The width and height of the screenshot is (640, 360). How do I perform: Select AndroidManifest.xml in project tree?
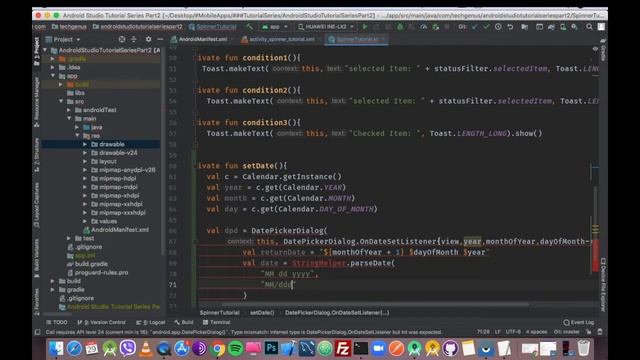pyautogui.click(x=116, y=230)
